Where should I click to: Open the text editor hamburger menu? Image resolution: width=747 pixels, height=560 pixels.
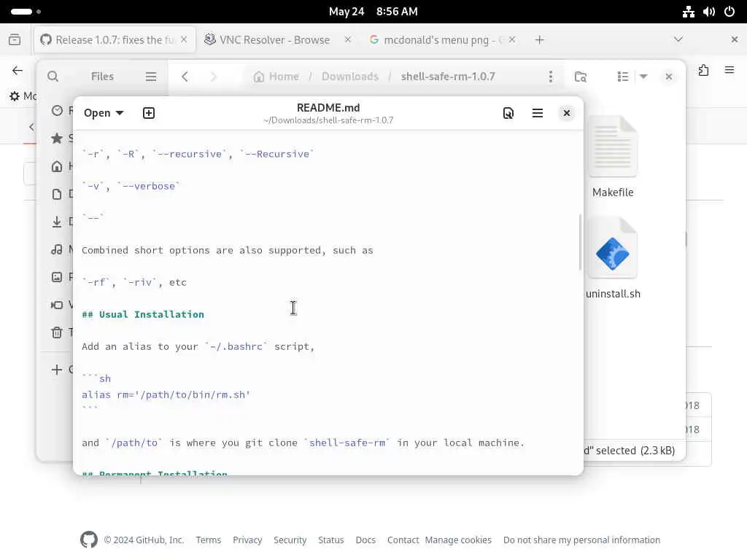[538, 113]
